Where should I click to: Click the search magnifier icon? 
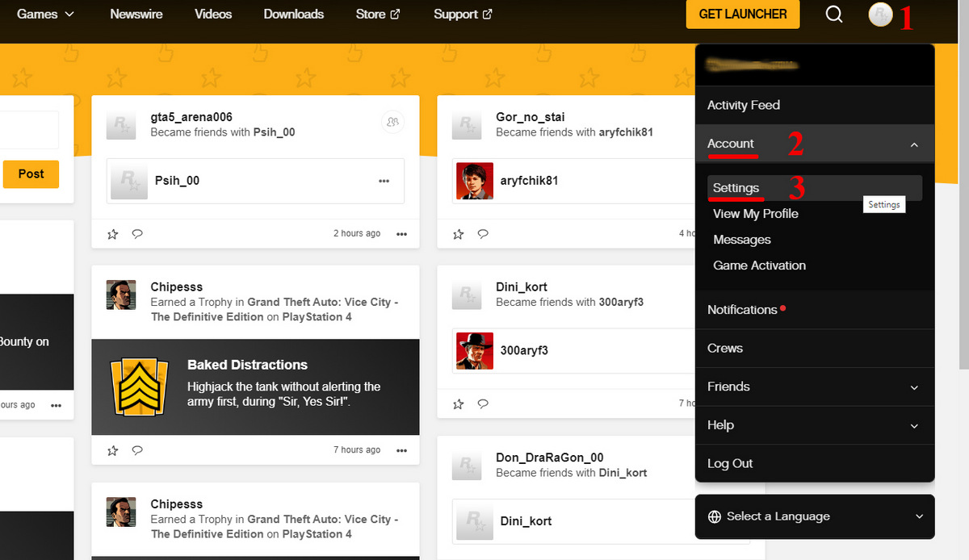click(834, 15)
